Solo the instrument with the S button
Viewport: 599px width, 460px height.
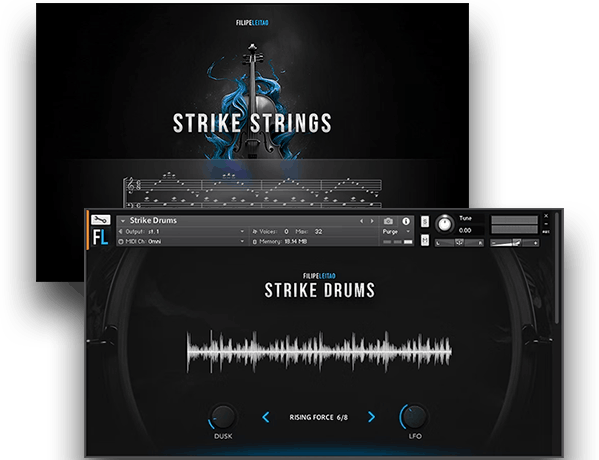[425, 221]
